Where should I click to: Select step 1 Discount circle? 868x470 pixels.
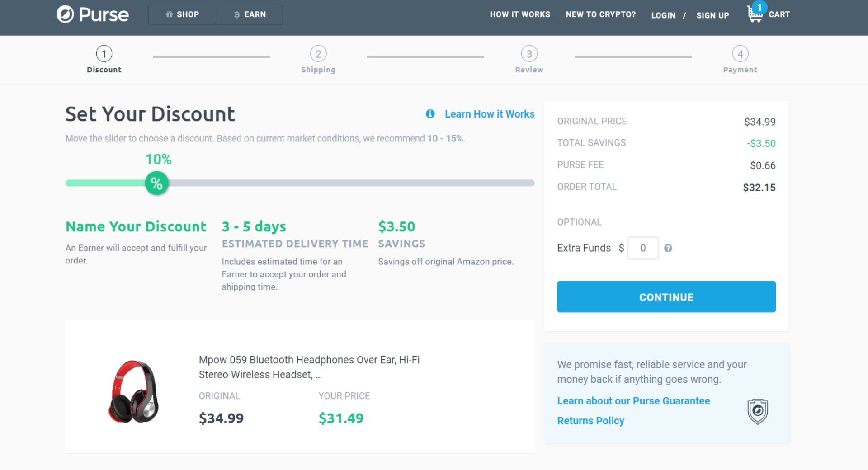coord(104,54)
